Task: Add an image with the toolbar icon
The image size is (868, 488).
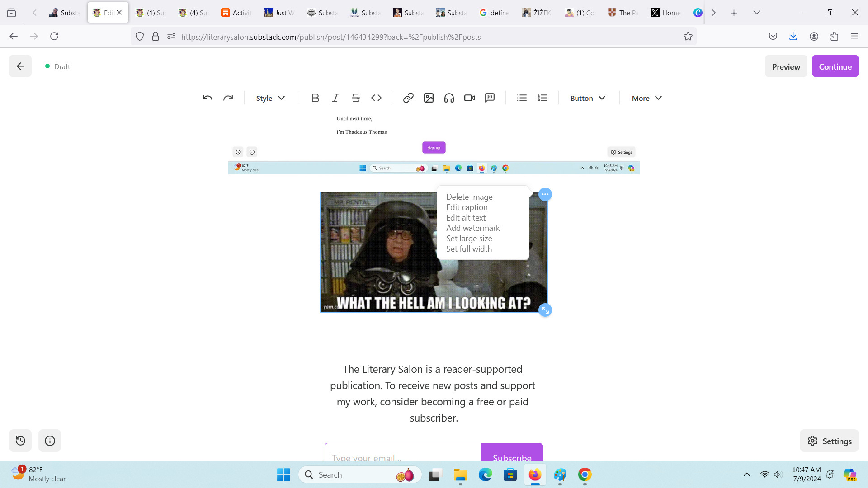Action: coord(429,98)
